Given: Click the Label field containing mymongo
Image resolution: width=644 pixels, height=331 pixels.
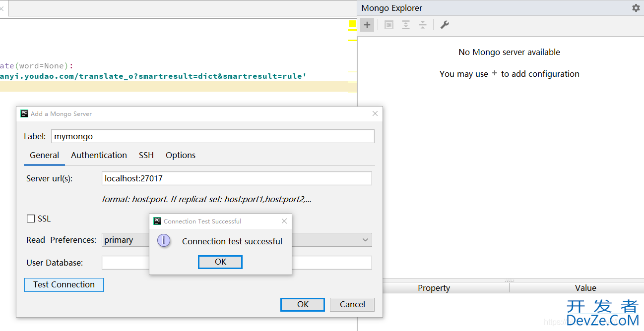Looking at the screenshot, I should [213, 136].
